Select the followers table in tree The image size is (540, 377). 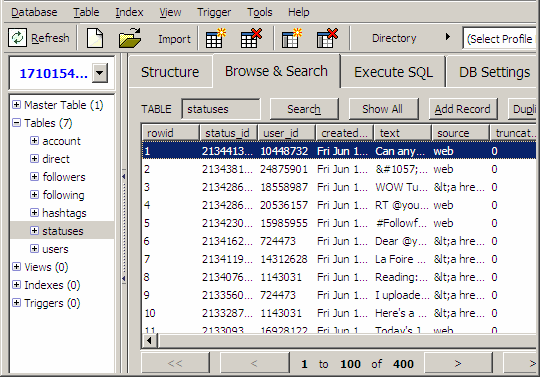pos(64,177)
